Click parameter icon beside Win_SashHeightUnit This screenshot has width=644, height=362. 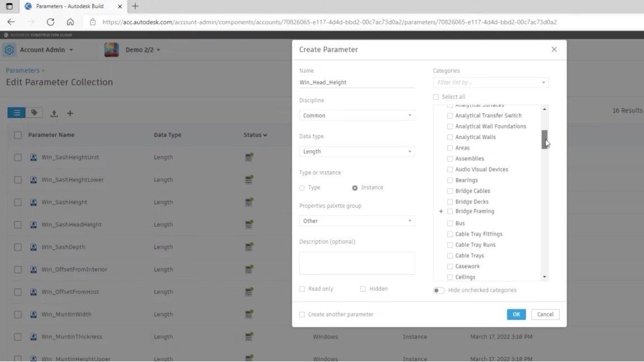[x=34, y=157]
